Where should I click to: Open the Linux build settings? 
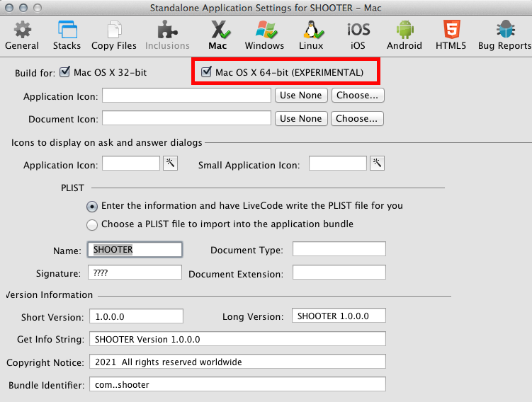pos(311,35)
